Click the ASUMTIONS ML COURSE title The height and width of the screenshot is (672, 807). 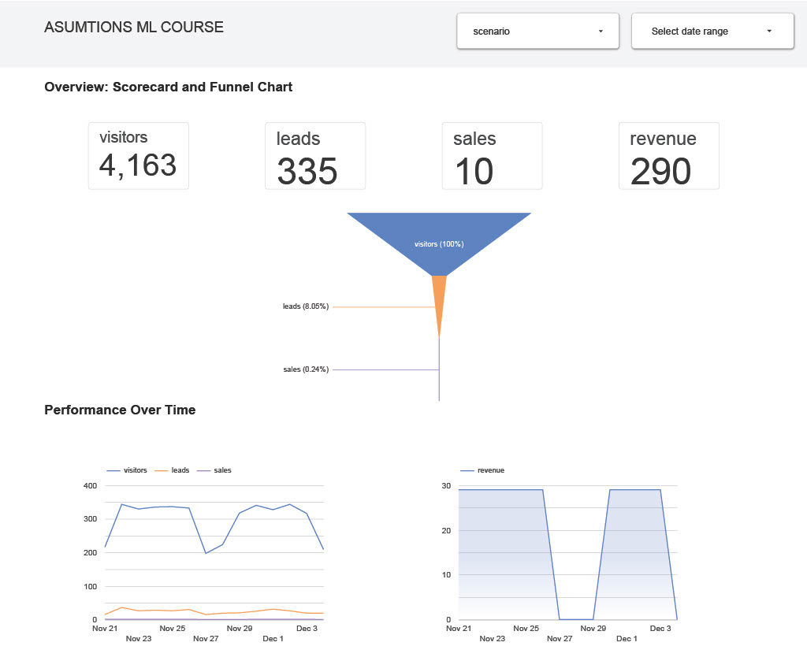(x=134, y=28)
